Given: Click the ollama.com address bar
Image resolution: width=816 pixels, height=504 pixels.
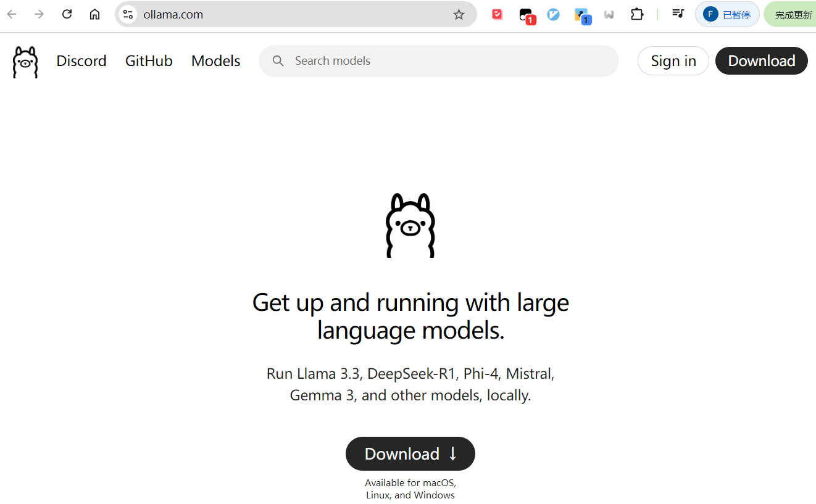Looking at the screenshot, I should (296, 14).
